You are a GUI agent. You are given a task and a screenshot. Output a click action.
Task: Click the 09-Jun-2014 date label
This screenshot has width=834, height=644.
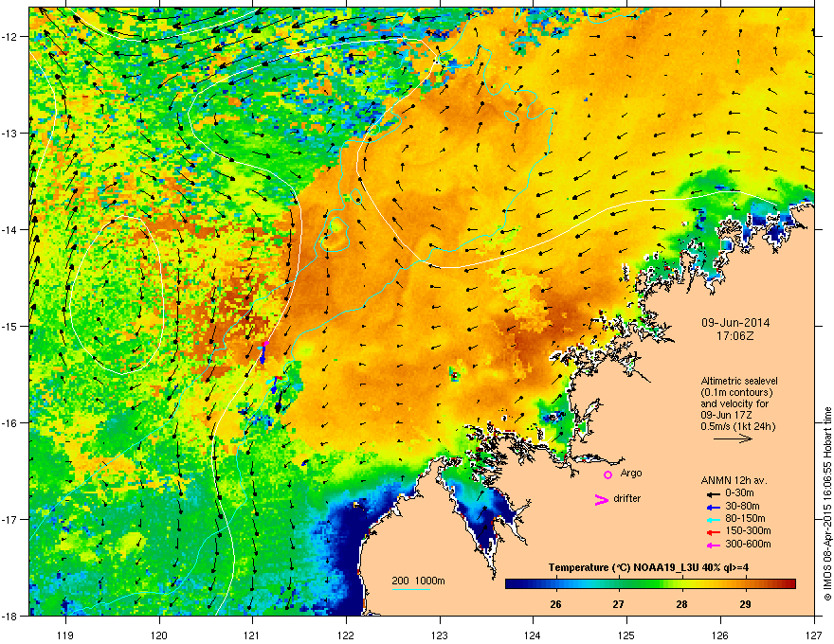point(735,323)
